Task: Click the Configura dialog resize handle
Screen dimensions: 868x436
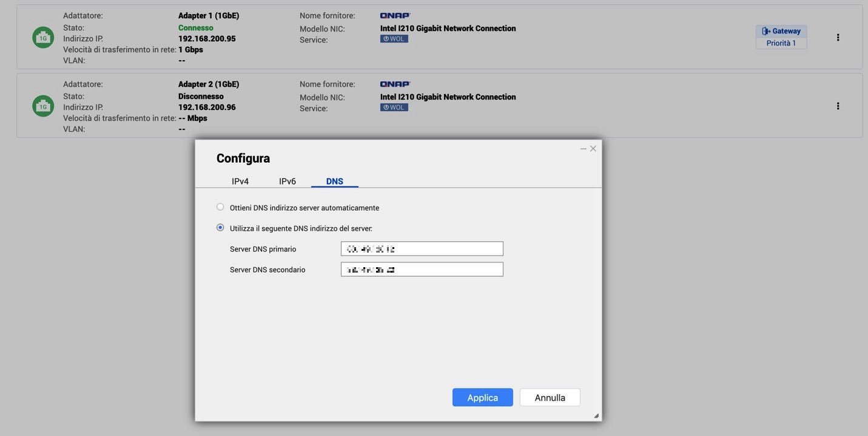Action: [596, 416]
